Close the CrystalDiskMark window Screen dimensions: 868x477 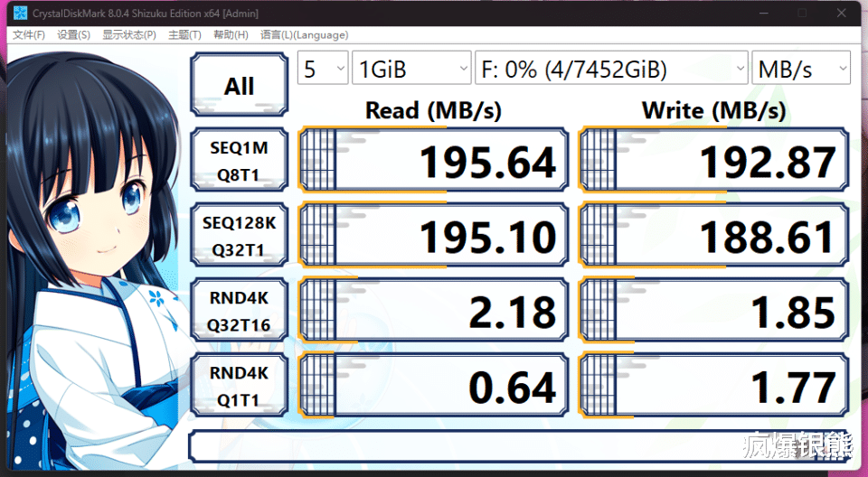[842, 13]
